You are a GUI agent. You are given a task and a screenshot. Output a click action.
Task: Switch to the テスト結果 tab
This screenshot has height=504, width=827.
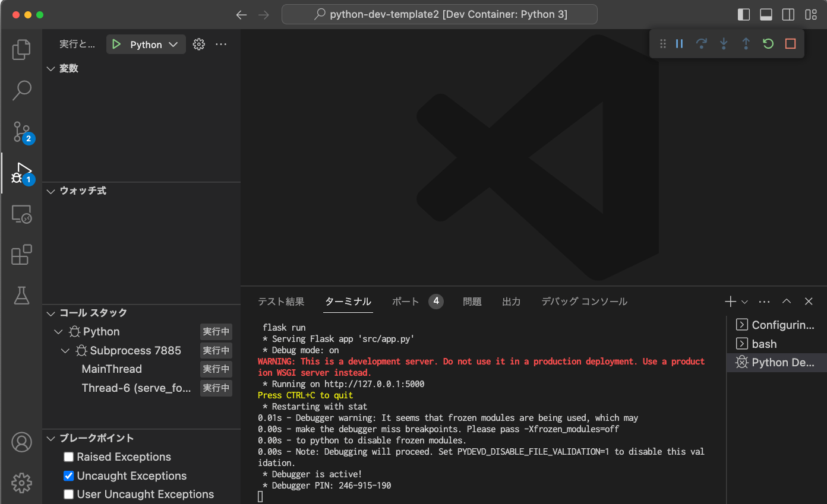click(x=281, y=302)
